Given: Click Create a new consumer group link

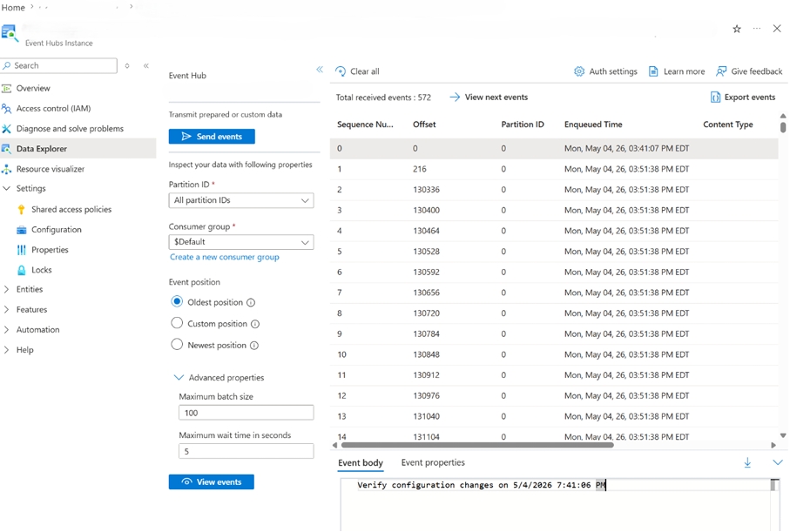Looking at the screenshot, I should pos(225,257).
